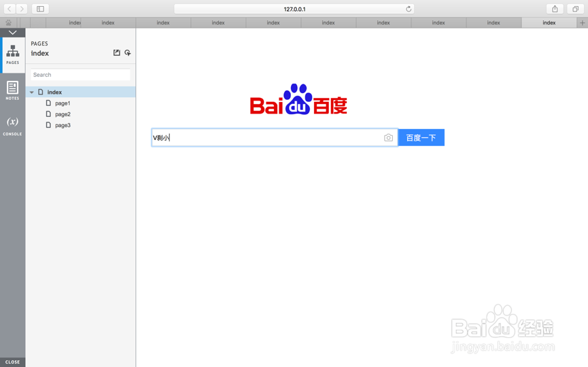Go back with Safari's back arrow
Viewport: 588px width, 367px height.
click(x=10, y=9)
